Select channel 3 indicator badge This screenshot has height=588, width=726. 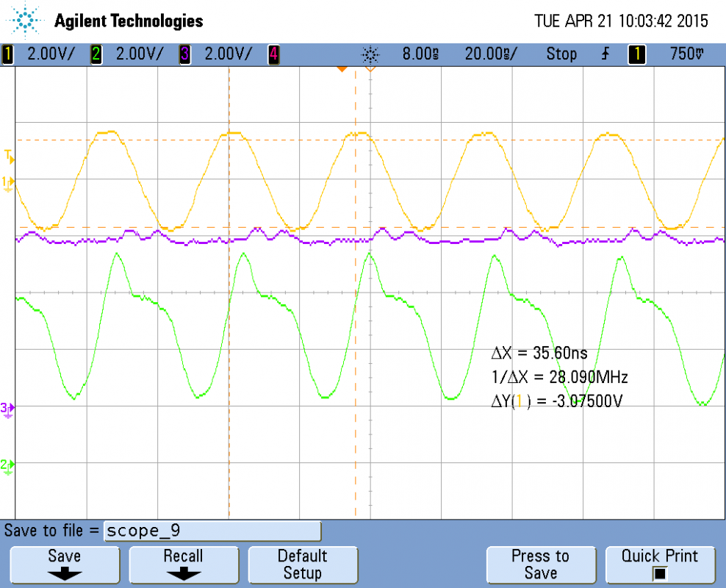click(184, 54)
